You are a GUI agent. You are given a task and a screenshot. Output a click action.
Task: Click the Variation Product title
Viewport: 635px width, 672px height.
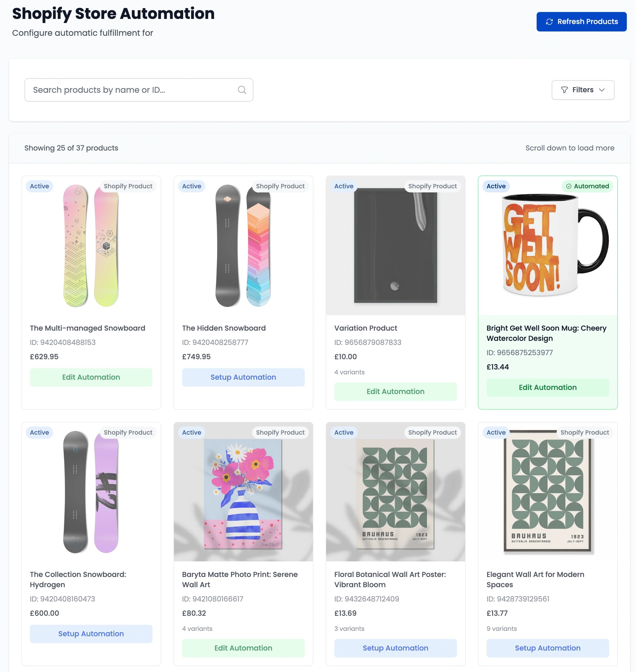pos(366,328)
